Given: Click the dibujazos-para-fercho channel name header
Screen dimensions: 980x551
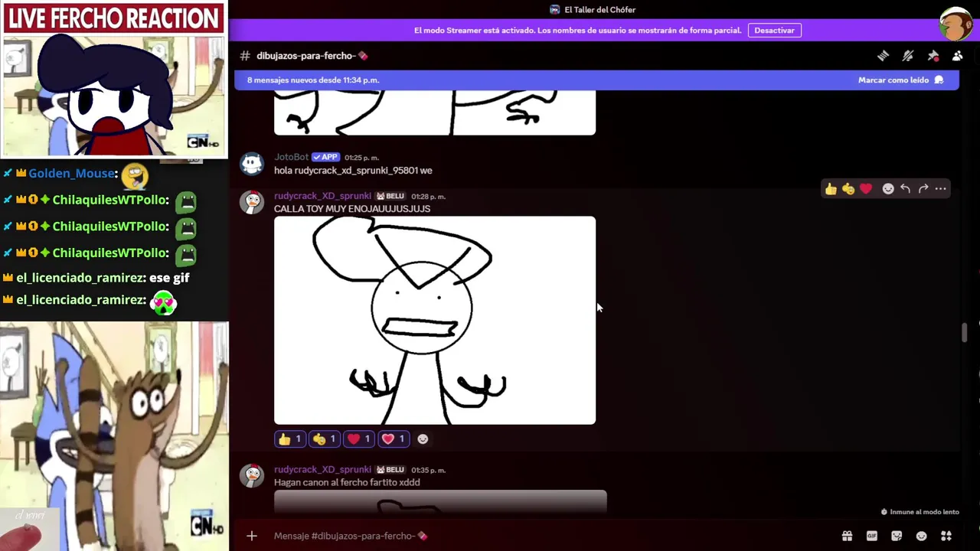Looking at the screenshot, I should point(312,56).
